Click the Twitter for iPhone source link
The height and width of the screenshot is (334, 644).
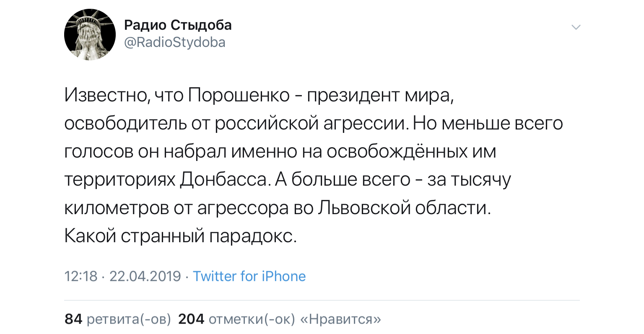[249, 276]
